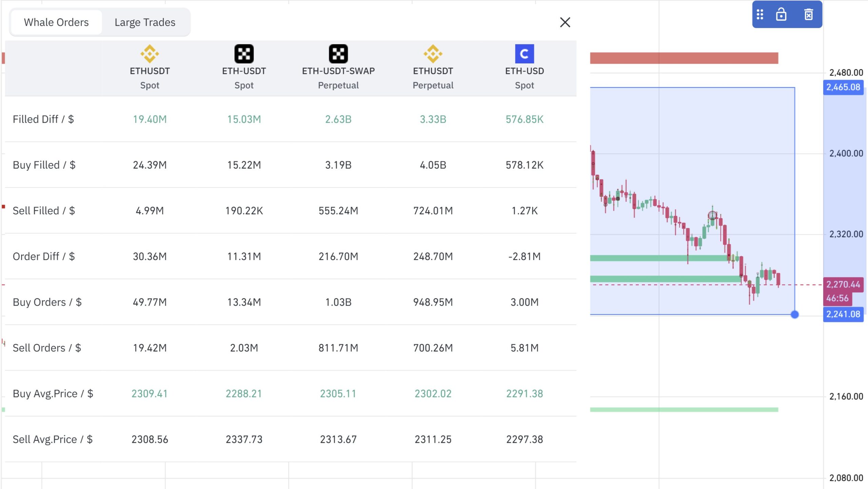Select the ETH-USDT-SWAP Perpetual header
868x489 pixels.
[338, 68]
